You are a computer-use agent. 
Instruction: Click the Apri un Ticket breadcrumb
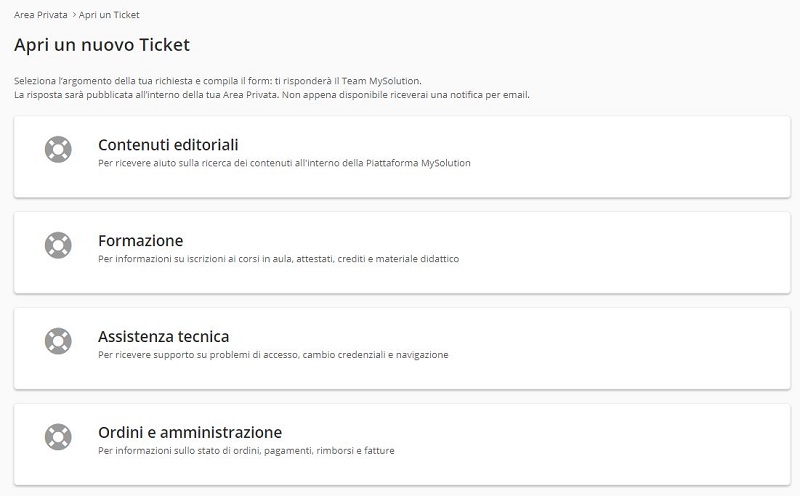pos(109,15)
